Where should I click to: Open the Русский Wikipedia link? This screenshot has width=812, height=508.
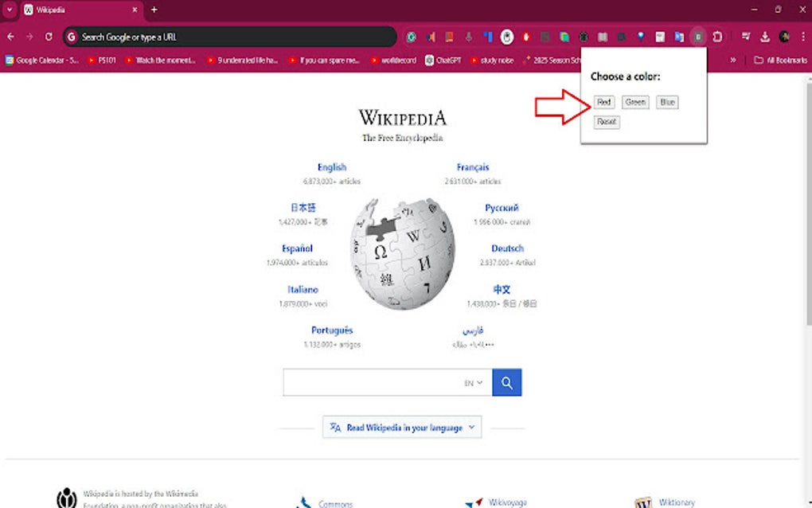[x=502, y=208]
